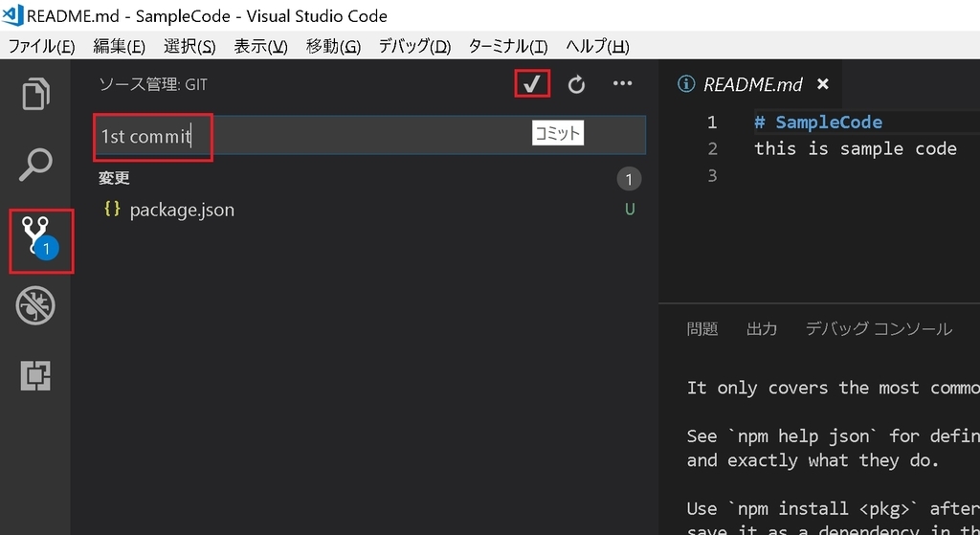Open the デバッグ(D) menu

(x=414, y=46)
